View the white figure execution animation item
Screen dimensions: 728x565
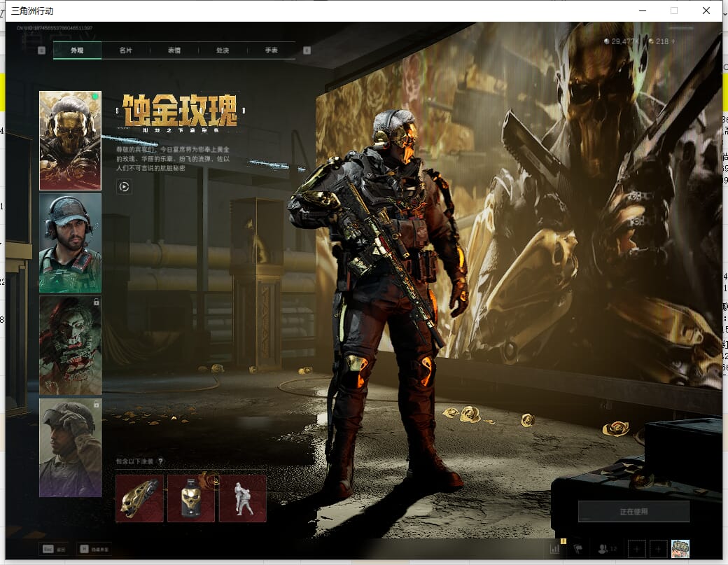(243, 498)
